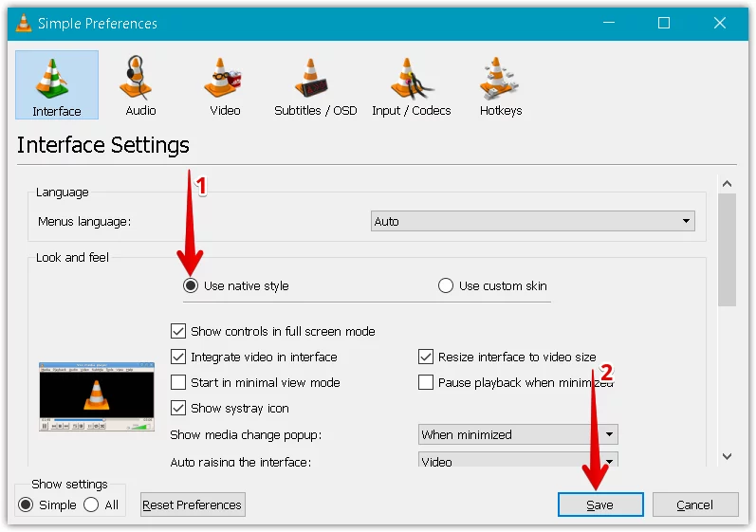756x532 pixels.
Task: Click the Look and feel group label
Action: pos(72,257)
